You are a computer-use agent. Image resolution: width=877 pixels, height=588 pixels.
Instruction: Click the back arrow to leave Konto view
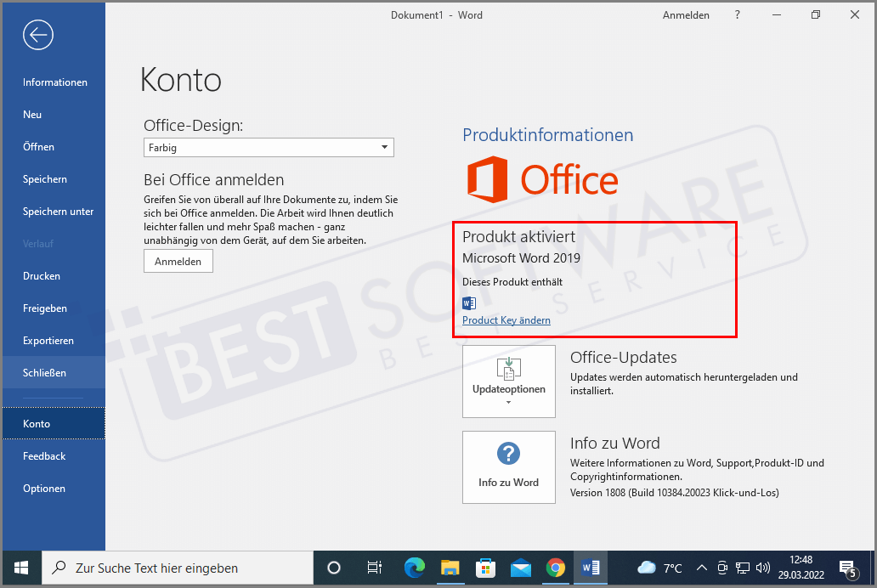37,35
